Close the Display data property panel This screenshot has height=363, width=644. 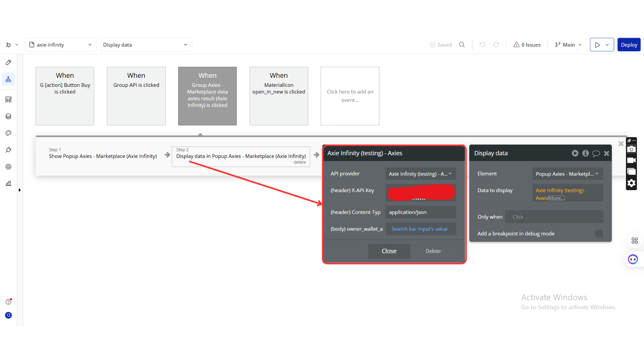coord(606,153)
